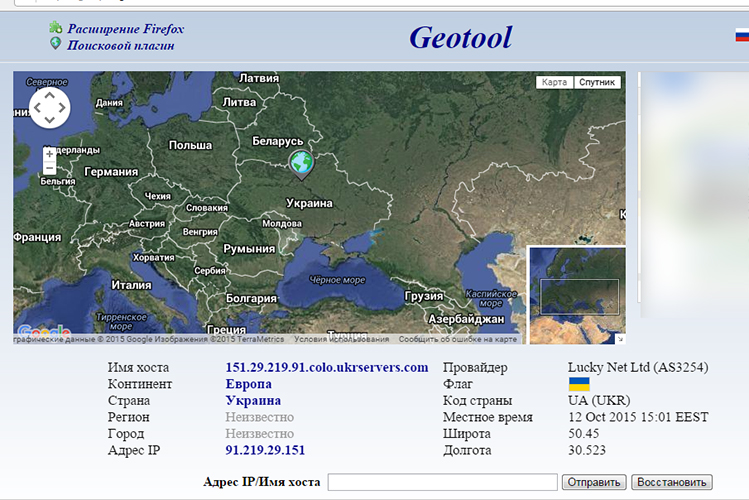
Task: Click the Европа continent value
Action: pos(248,384)
